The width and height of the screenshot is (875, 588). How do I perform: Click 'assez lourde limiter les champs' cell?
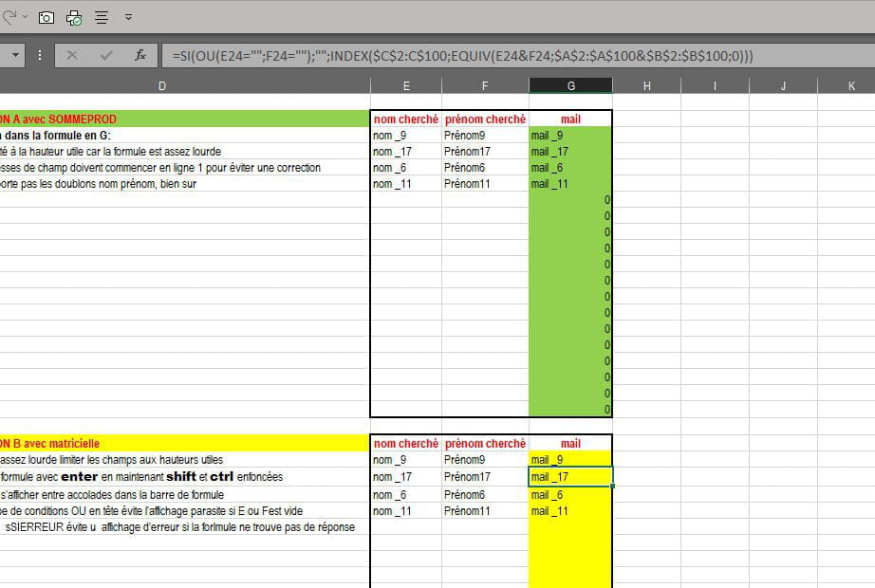[x=185, y=460]
